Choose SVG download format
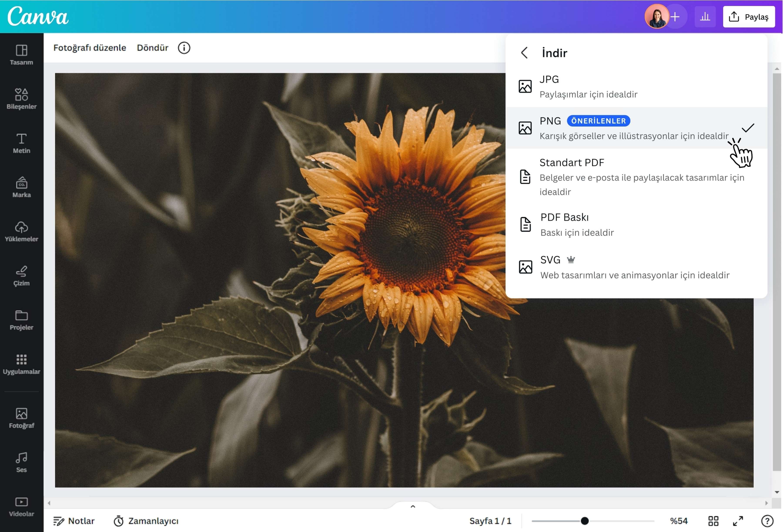 (636, 267)
